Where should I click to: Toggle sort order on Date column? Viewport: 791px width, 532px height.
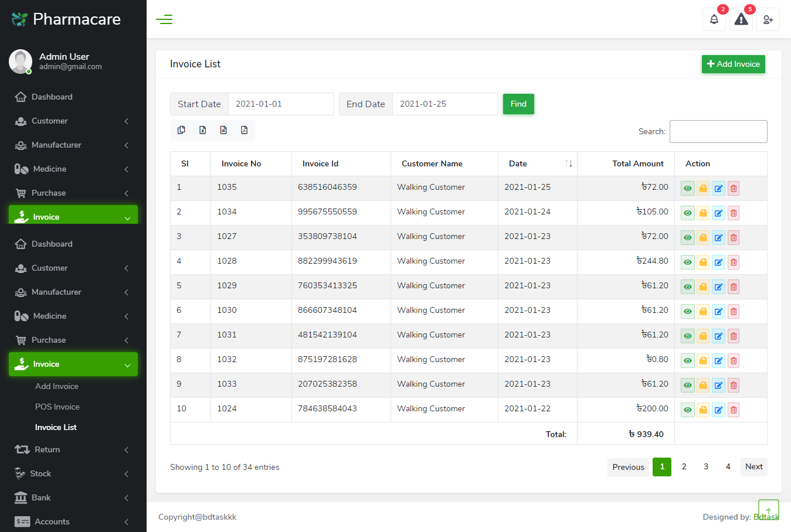point(568,163)
